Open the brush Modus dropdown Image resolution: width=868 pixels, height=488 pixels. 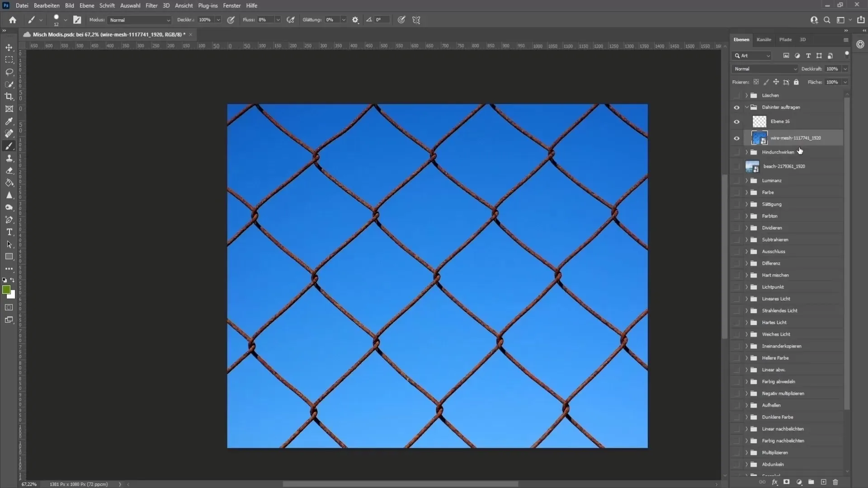[139, 20]
